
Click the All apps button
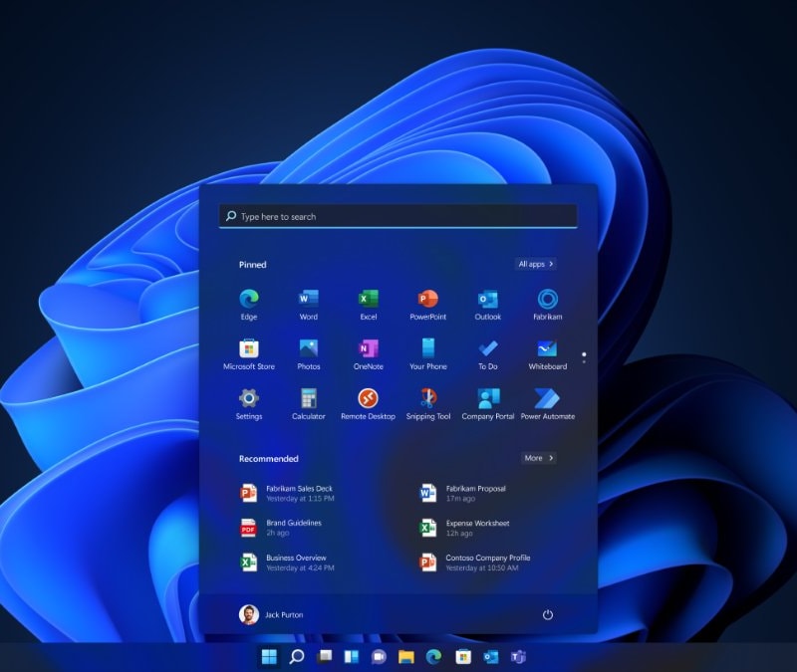[534, 264]
